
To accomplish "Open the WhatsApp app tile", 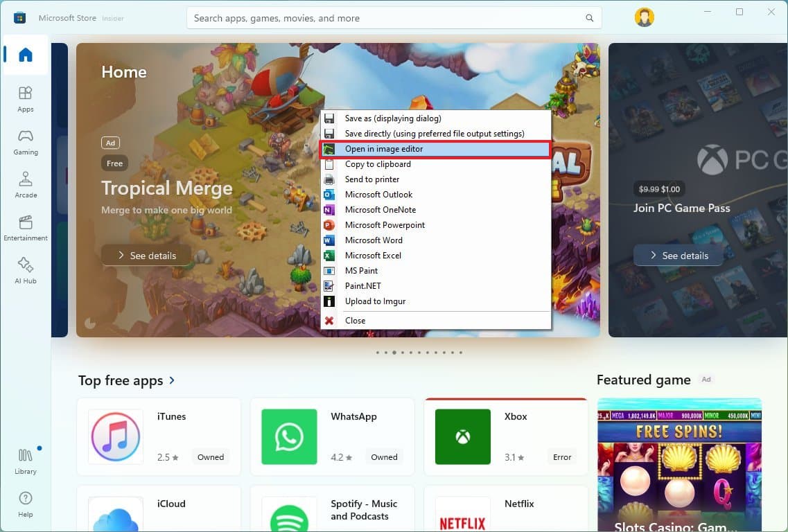I will point(332,436).
